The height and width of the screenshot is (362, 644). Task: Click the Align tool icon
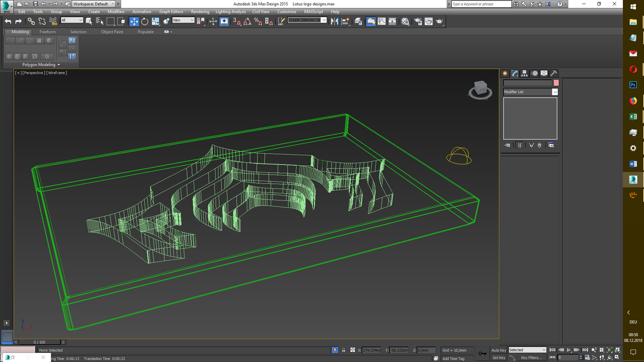click(x=346, y=21)
